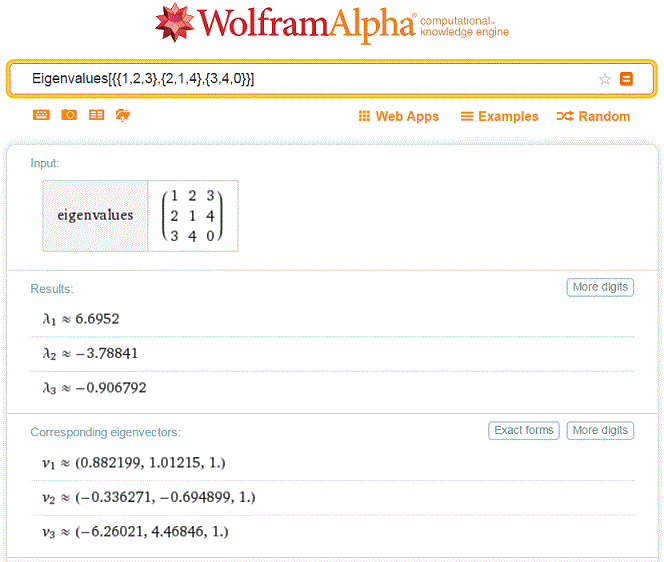Select eigenvector v3 (−6.26021, 4.46846, 1.)

[x=135, y=531]
